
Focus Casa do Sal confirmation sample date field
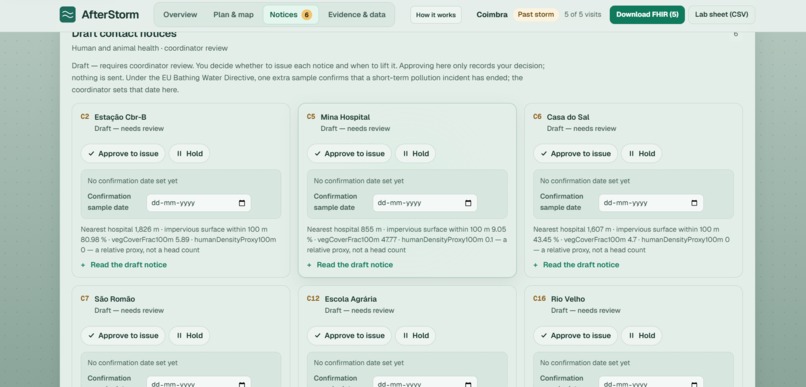[x=651, y=203]
